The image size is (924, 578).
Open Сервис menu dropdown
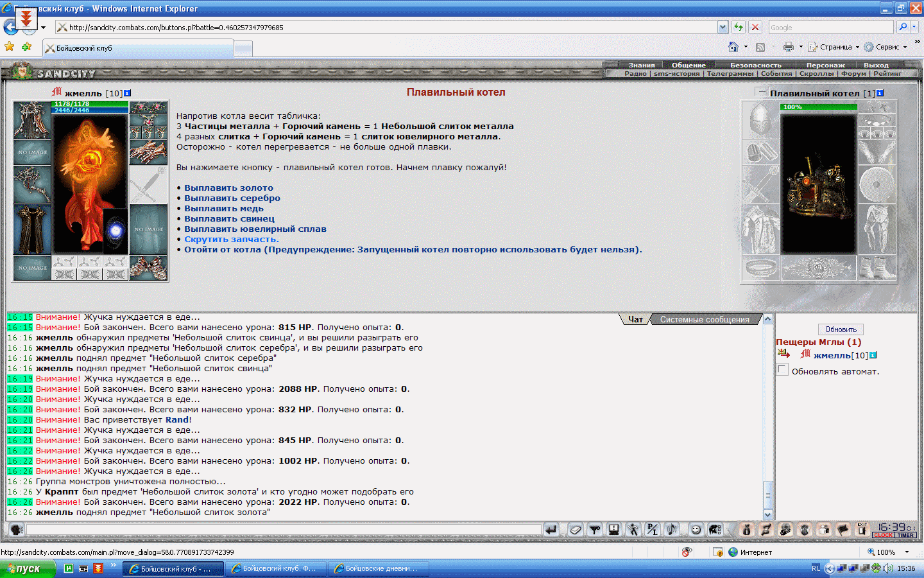[886, 47]
